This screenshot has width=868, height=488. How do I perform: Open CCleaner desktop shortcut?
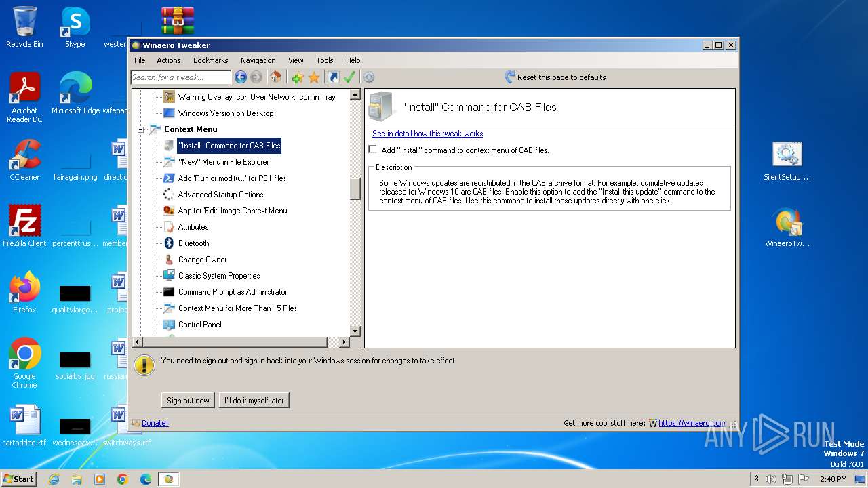pyautogui.click(x=24, y=160)
